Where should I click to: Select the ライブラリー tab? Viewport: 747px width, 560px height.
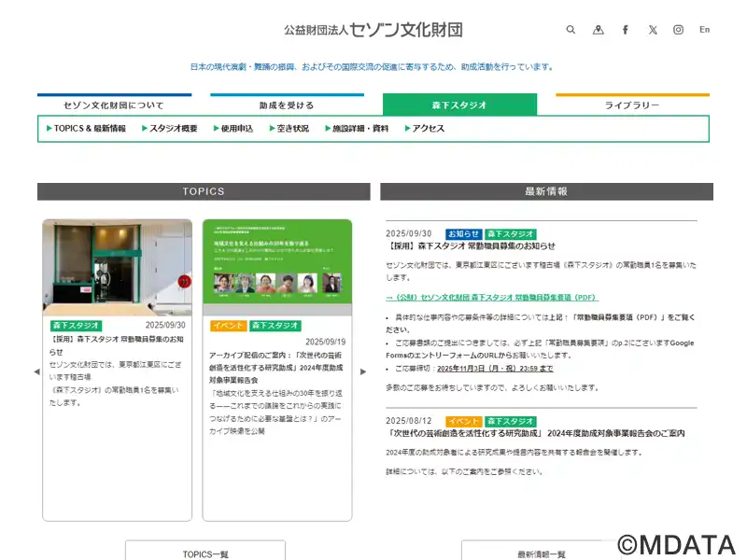click(x=632, y=105)
